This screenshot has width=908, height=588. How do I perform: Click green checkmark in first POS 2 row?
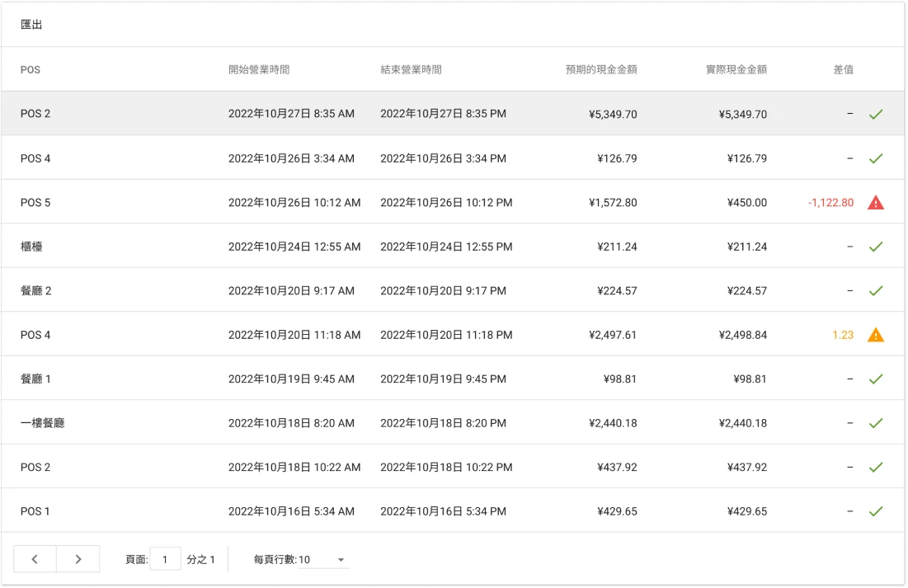[875, 114]
